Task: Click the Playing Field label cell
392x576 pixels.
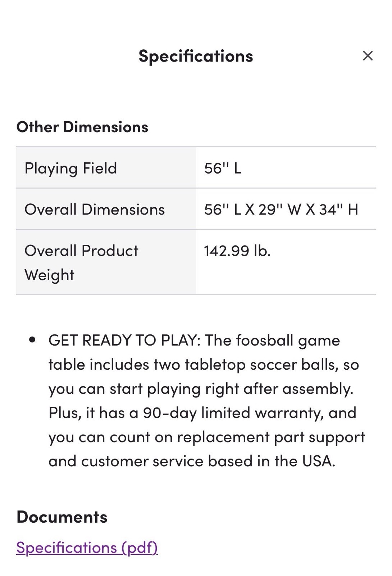Action: (x=71, y=168)
